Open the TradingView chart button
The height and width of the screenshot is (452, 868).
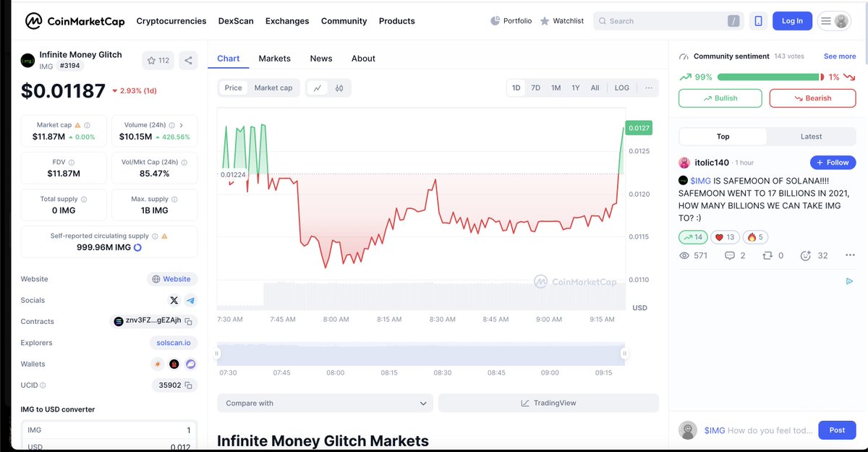[x=548, y=403]
